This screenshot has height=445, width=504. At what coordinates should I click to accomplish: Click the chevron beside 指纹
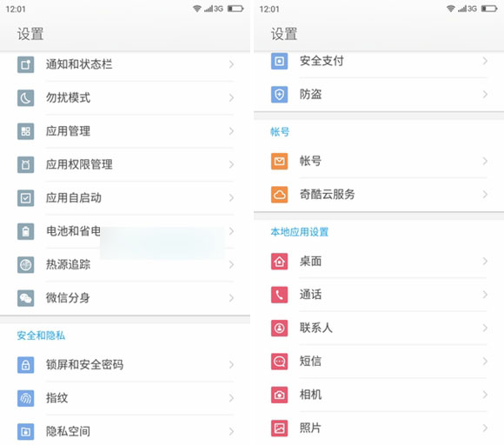click(x=231, y=398)
